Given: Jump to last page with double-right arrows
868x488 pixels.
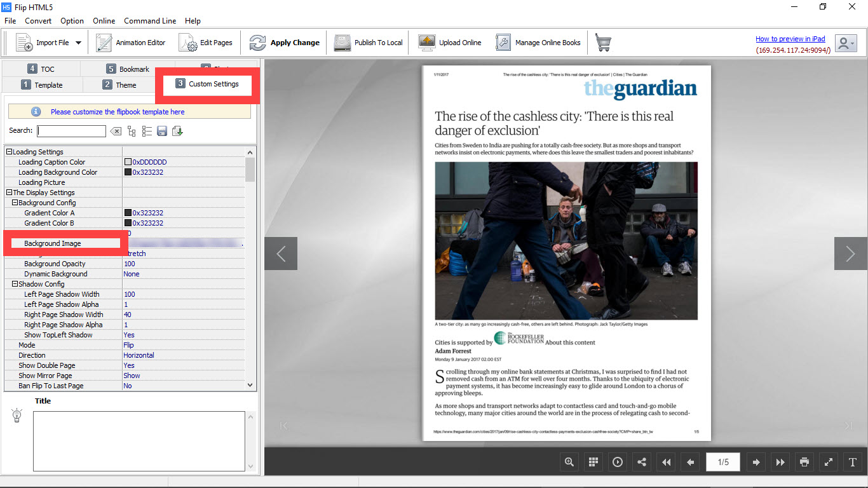Looking at the screenshot, I should 780,462.
